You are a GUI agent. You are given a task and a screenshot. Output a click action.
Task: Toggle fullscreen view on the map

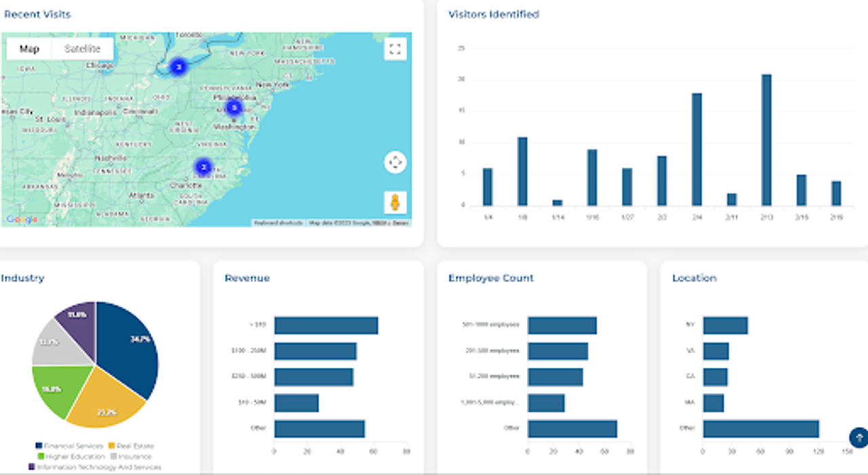point(395,49)
